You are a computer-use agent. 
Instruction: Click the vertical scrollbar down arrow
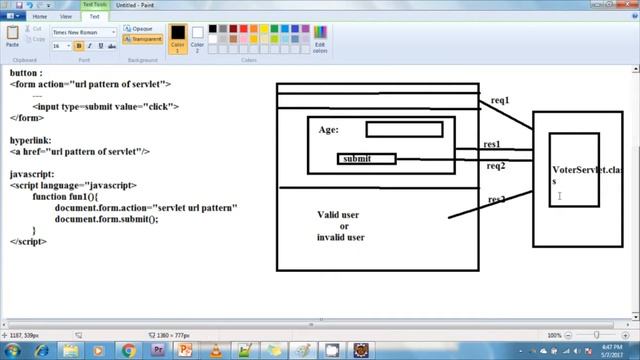(x=636, y=316)
